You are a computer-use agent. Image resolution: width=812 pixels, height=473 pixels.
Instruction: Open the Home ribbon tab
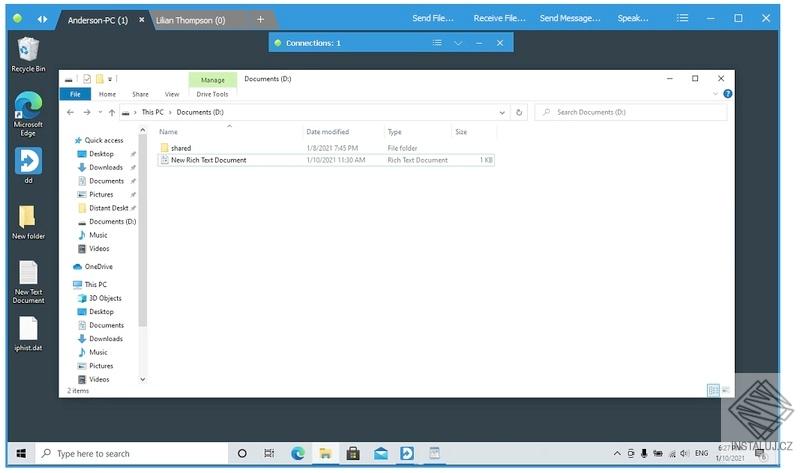107,94
